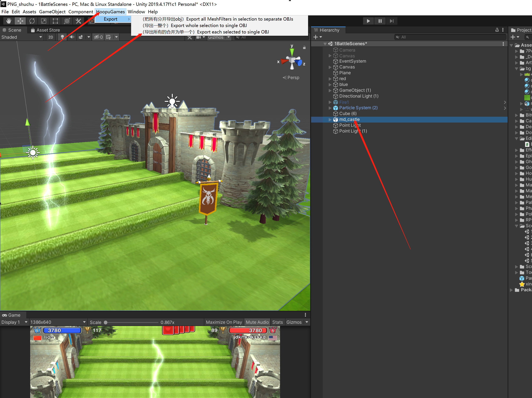
Task: Select the Move tool
Action: click(20, 21)
